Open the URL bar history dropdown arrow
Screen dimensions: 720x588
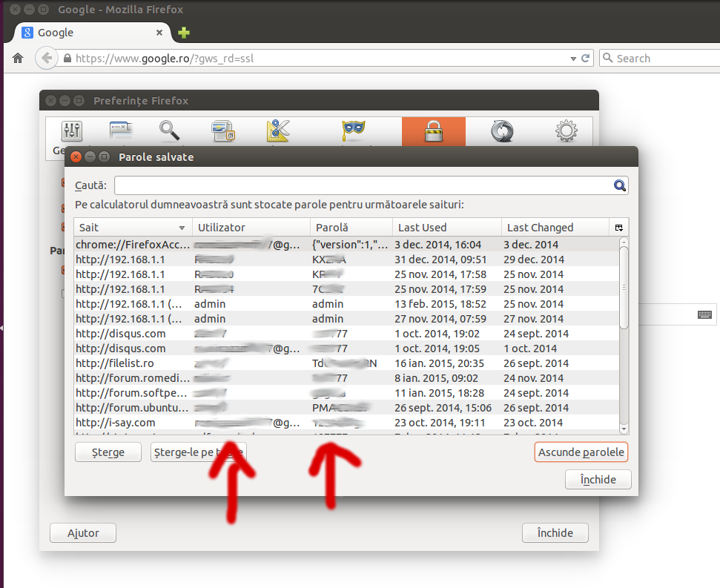pyautogui.click(x=573, y=59)
